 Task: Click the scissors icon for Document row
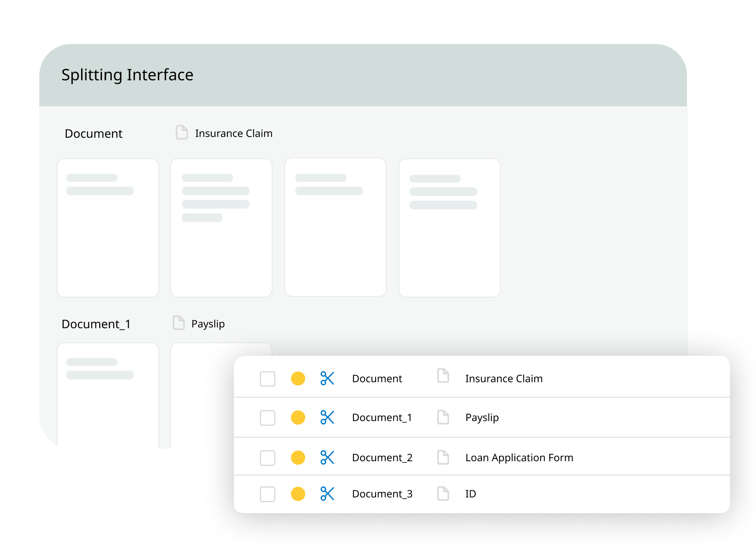pos(327,379)
